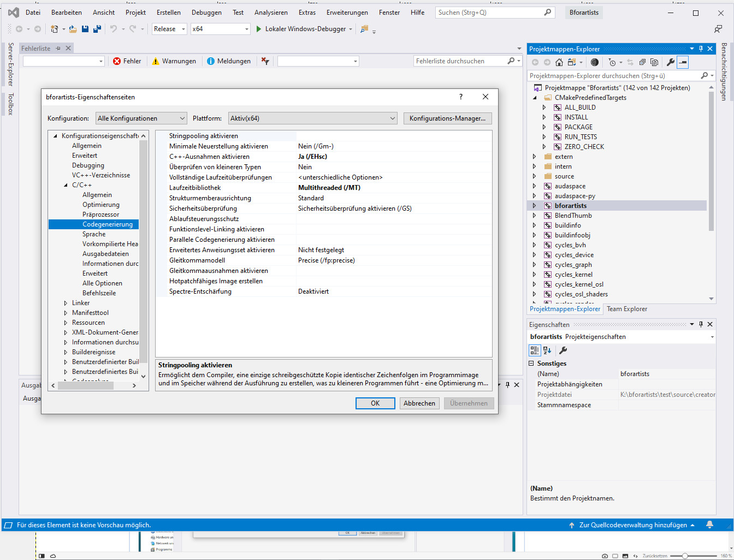Sort properties alphabetically in Eigenschaften panel
The height and width of the screenshot is (560, 734).
547,350
